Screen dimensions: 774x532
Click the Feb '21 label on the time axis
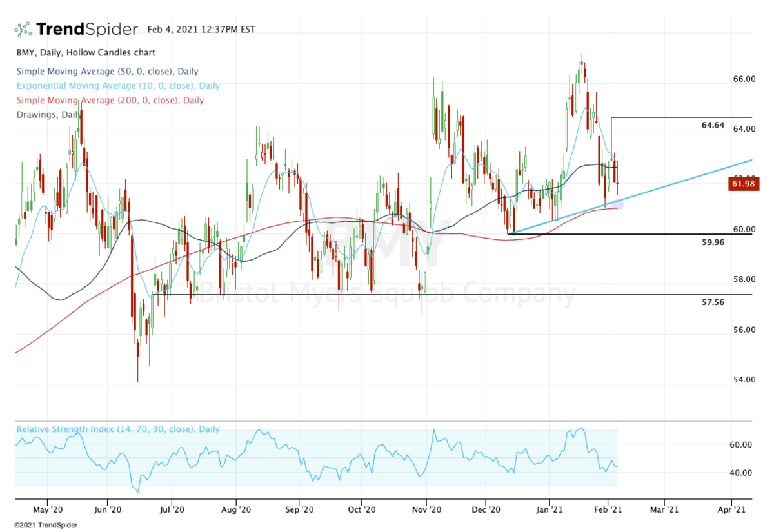(x=607, y=509)
